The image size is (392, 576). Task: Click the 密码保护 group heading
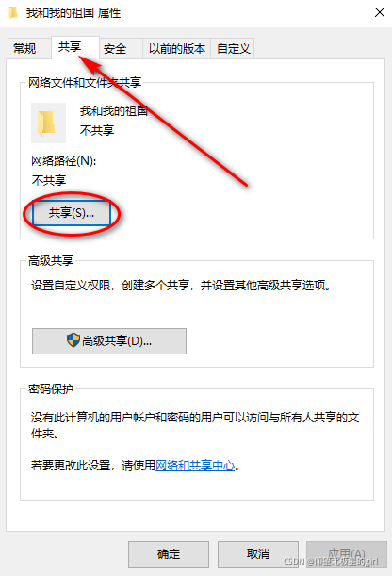click(51, 388)
